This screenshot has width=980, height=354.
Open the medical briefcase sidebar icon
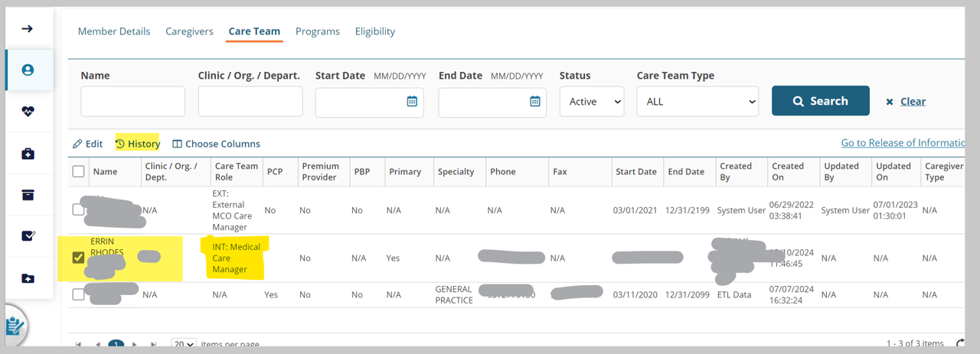coord(28,154)
